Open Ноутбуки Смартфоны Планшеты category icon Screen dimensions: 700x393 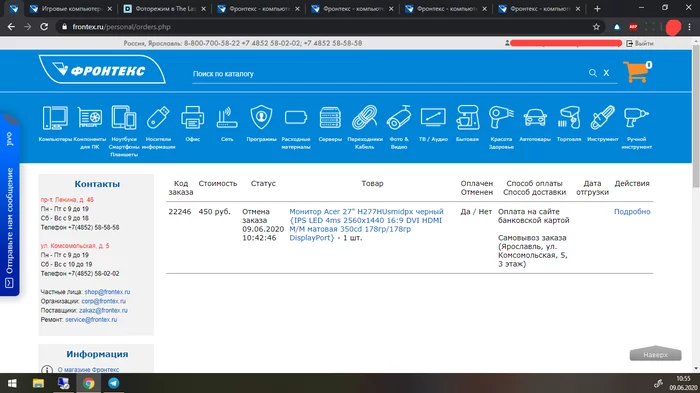(x=124, y=118)
